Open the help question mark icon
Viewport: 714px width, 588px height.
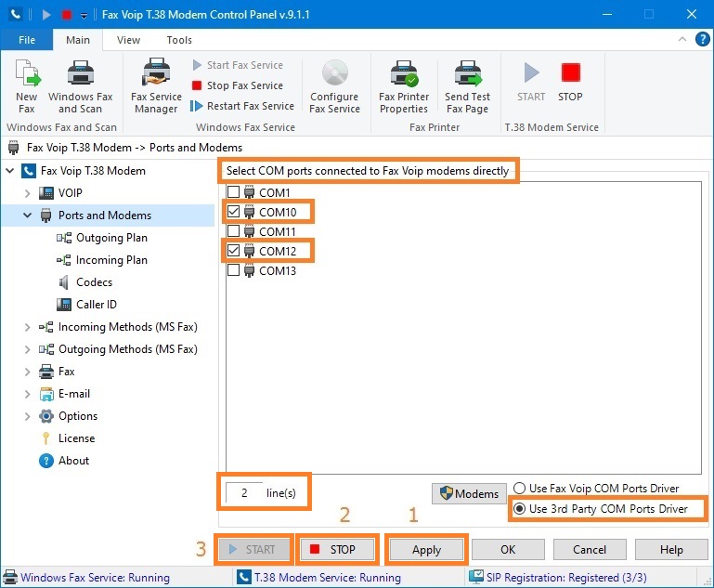pos(702,39)
